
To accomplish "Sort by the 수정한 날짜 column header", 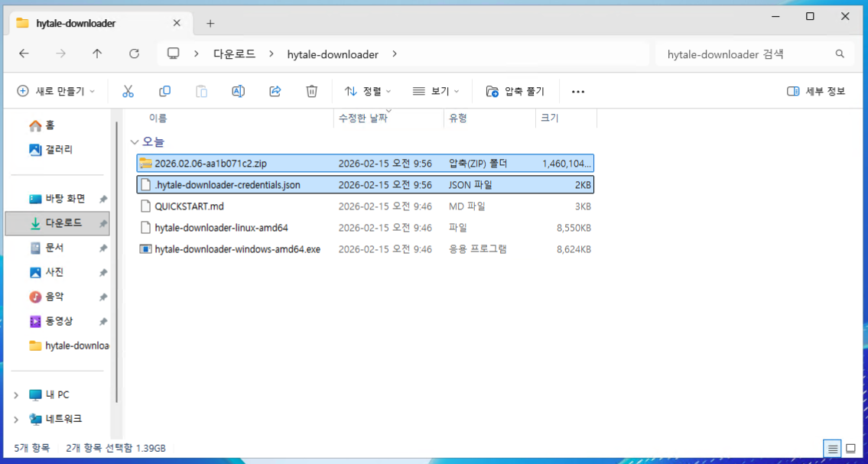I will (x=362, y=118).
